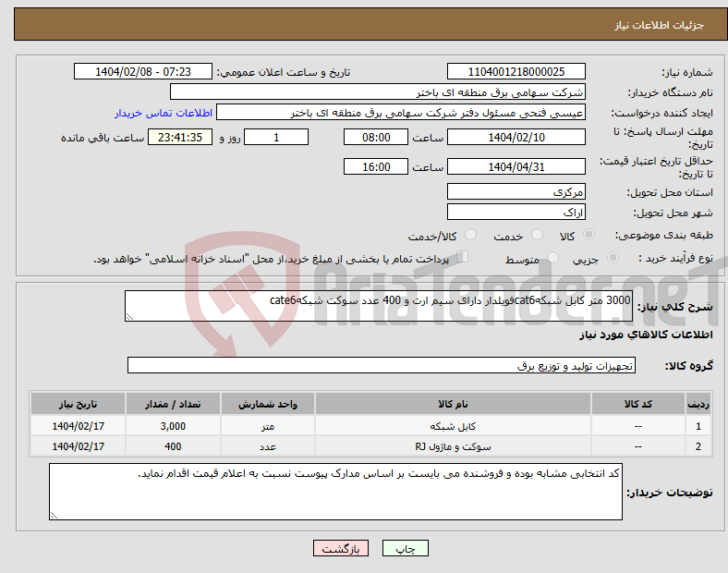Select the کالا/خدمت radio button
This screenshot has width=728, height=573.
[470, 235]
